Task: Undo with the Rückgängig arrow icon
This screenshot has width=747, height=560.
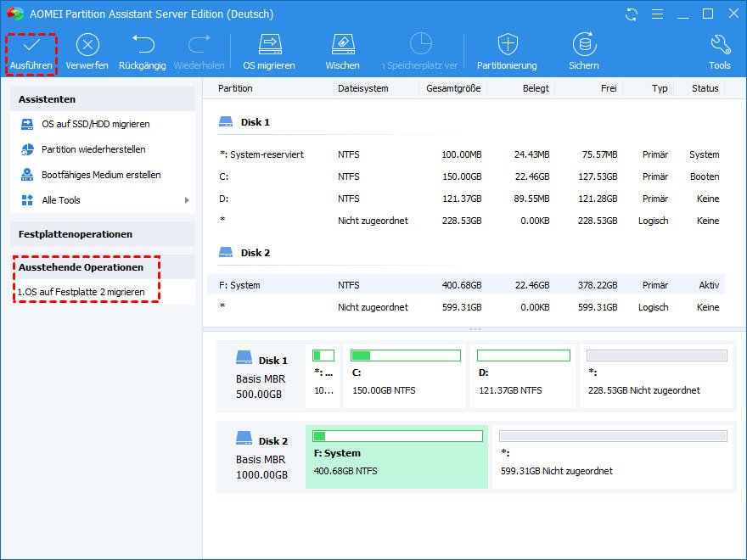Action: pyautogui.click(x=142, y=45)
